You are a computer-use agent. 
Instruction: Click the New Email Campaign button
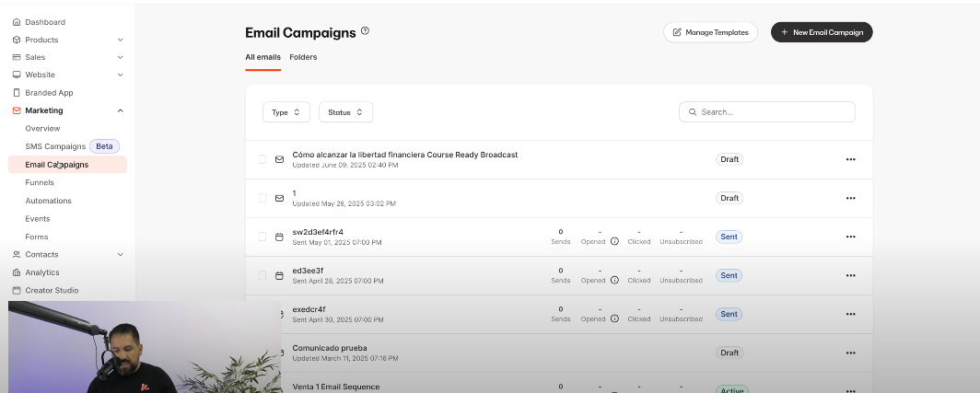822,32
